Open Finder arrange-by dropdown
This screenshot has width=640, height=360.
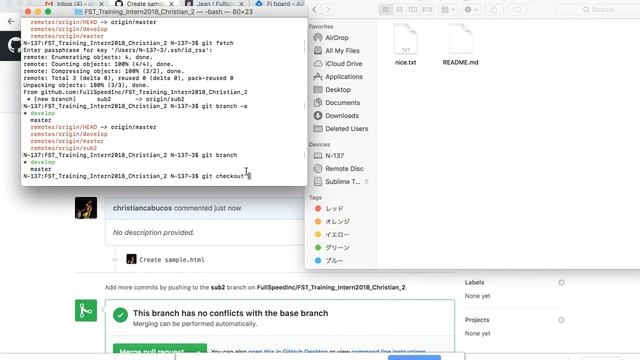448,9
